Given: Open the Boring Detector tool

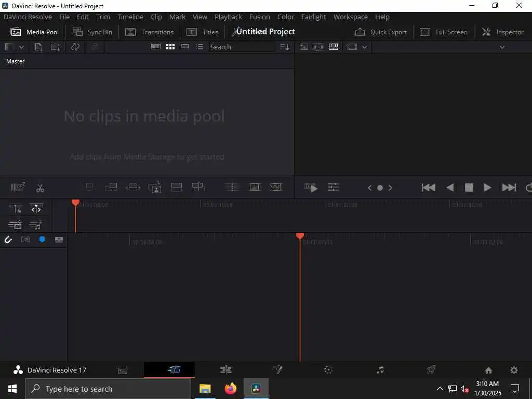Looking at the screenshot, I should (x=18, y=187).
